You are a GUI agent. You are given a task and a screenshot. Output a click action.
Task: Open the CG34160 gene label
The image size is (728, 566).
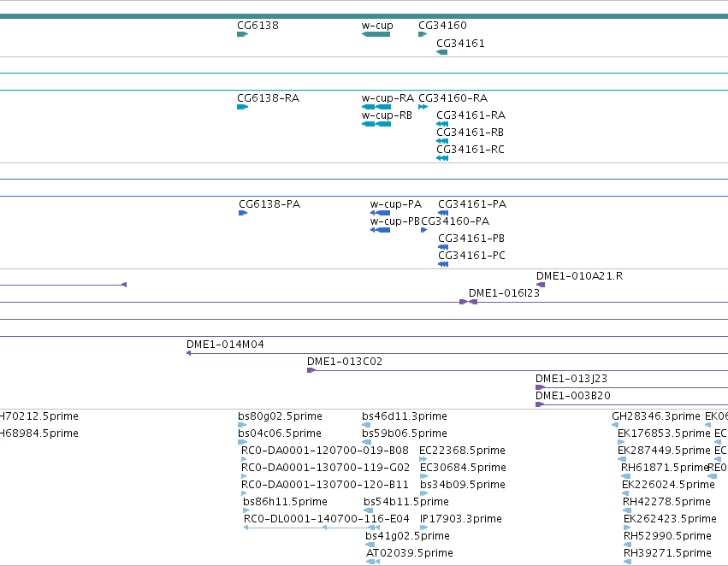click(442, 26)
